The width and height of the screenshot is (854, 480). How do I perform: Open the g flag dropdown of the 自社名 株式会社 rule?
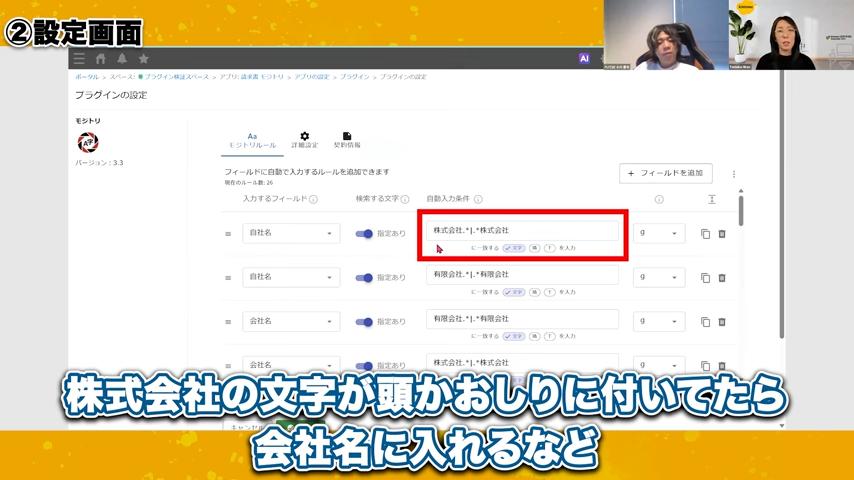[659, 233]
